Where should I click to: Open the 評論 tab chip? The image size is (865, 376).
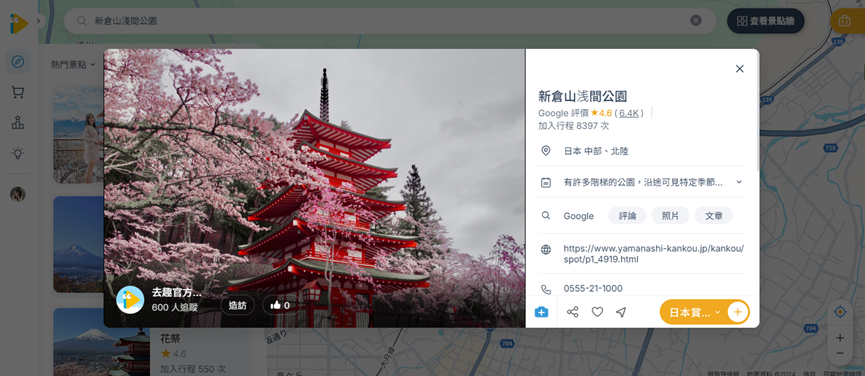click(627, 216)
